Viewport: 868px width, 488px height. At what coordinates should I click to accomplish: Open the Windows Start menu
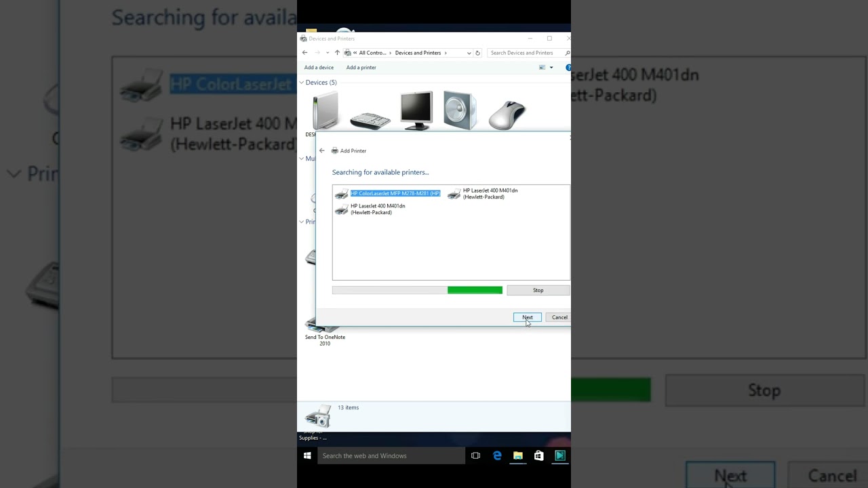pos(307,455)
